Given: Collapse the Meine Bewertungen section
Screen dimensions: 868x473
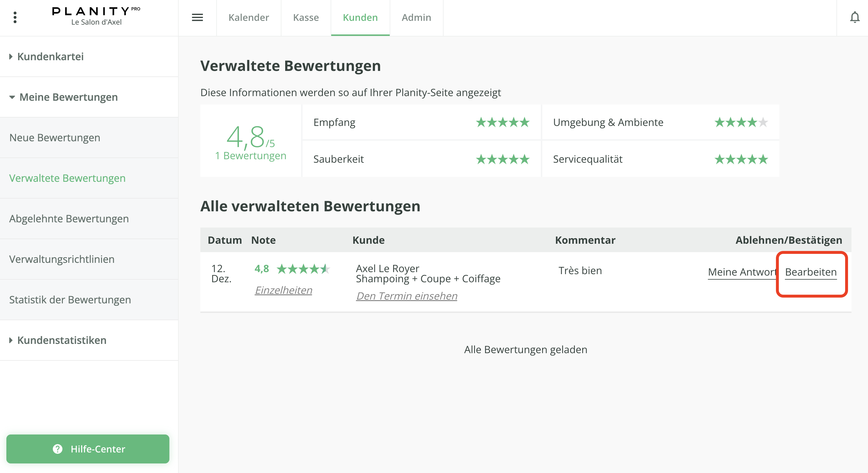Looking at the screenshot, I should coord(68,97).
